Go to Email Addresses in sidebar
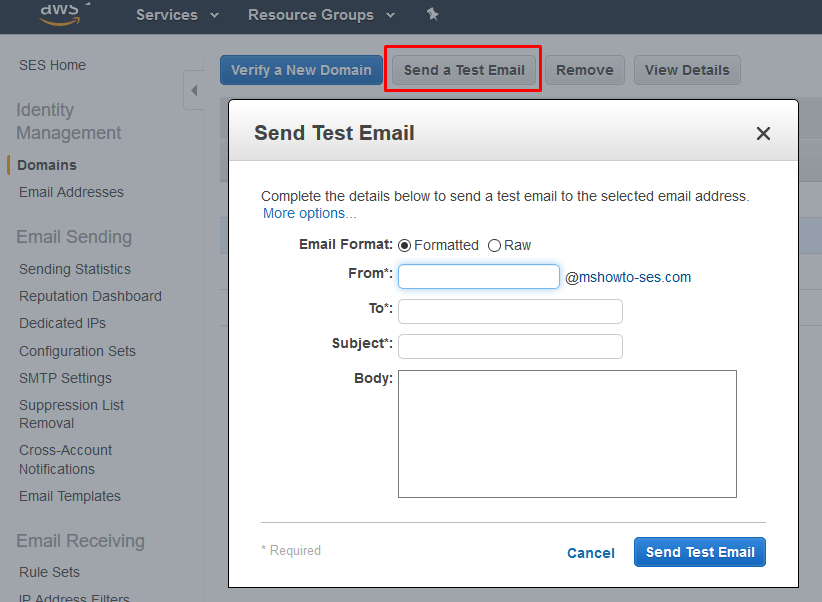Image resolution: width=822 pixels, height=602 pixels. point(71,192)
